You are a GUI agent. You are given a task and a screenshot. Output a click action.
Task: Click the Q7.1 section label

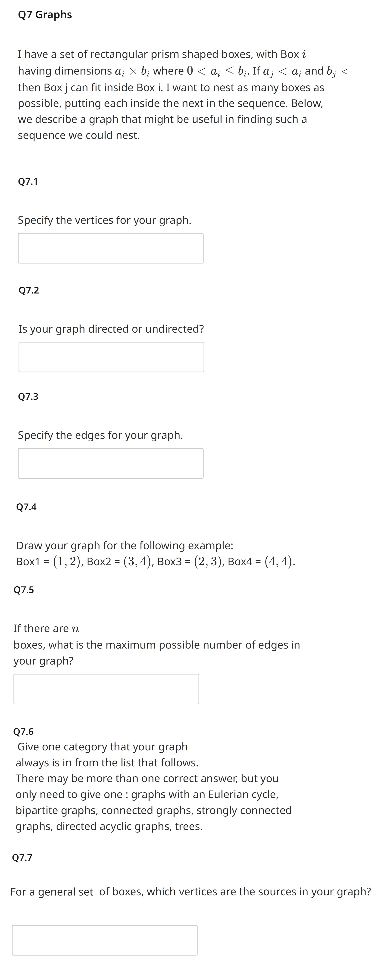pyautogui.click(x=28, y=181)
